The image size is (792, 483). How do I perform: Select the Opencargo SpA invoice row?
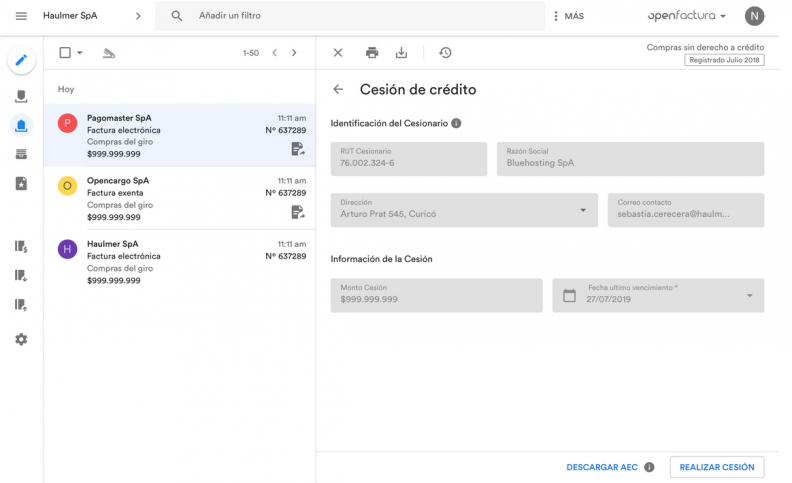[180, 198]
